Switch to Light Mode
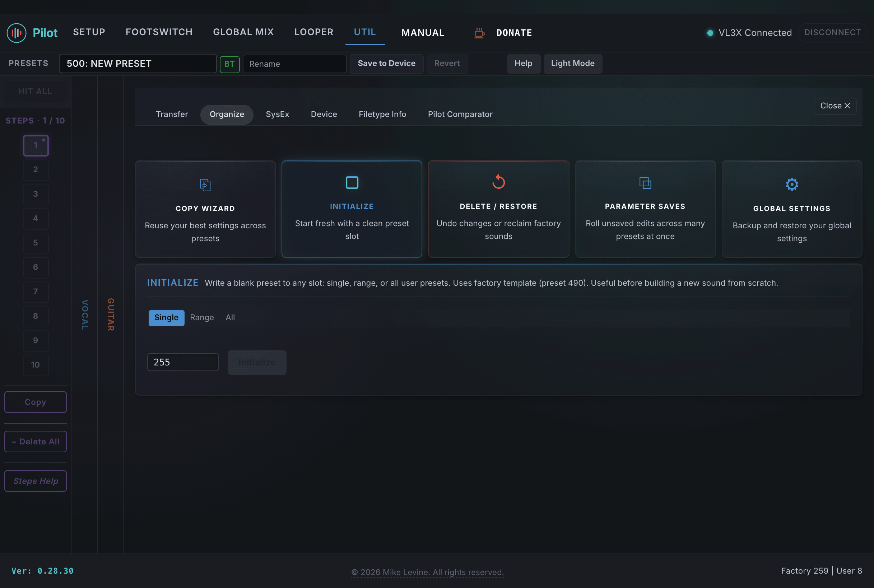 pyautogui.click(x=572, y=64)
